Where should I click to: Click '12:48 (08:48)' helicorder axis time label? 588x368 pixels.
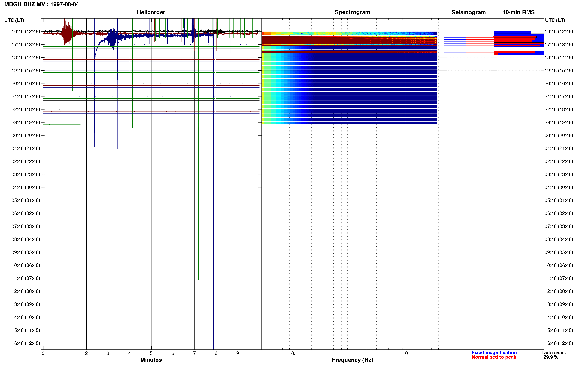coord(26,291)
